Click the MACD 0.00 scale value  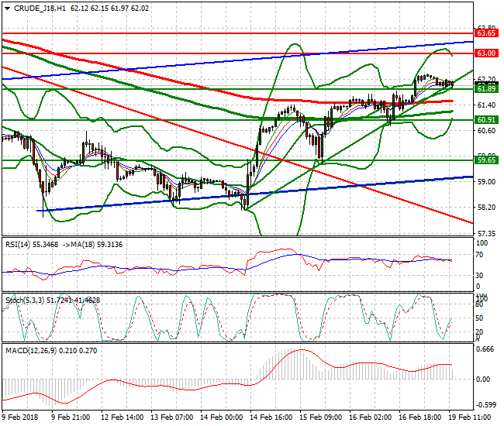click(x=483, y=380)
